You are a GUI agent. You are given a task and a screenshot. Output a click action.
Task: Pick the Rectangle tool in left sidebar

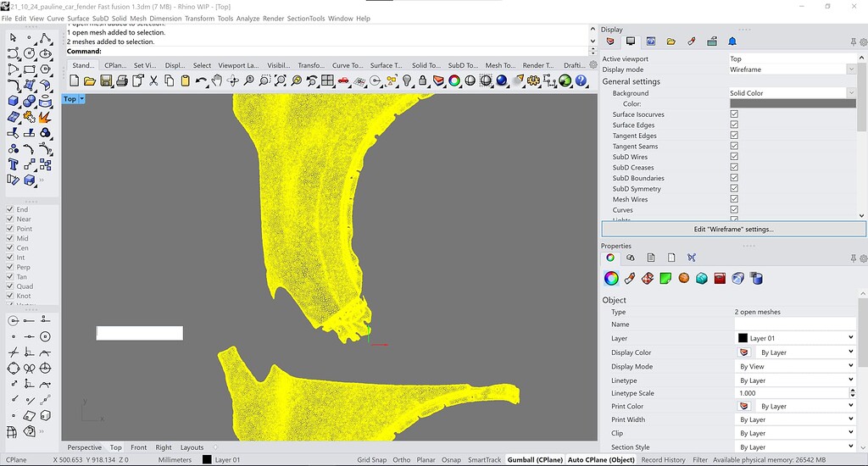pos(30,69)
